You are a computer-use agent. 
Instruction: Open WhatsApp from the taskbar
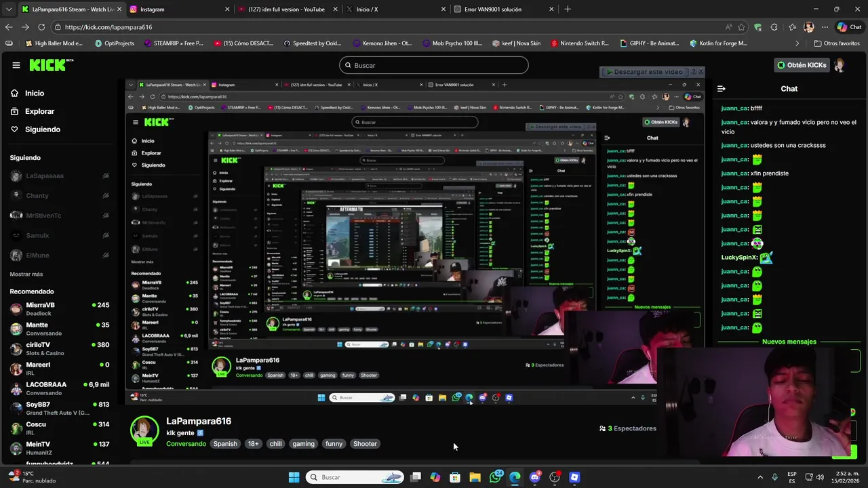click(x=496, y=477)
